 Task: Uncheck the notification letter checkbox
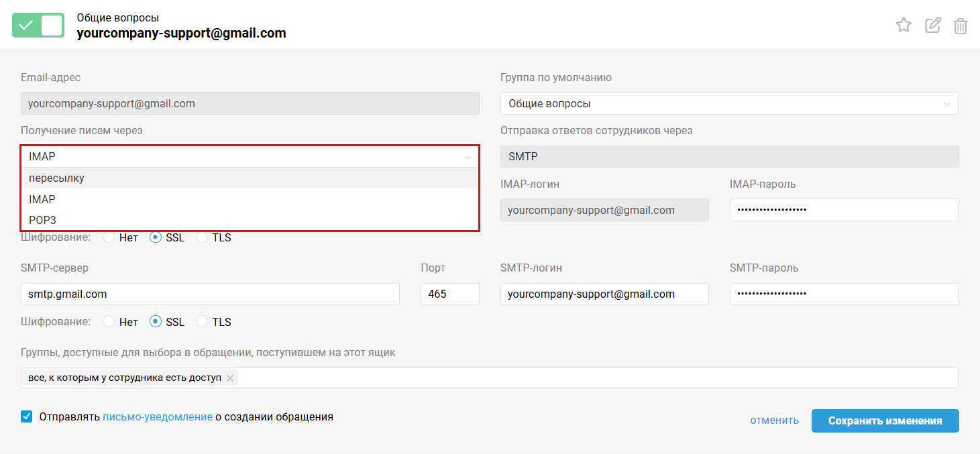pyautogui.click(x=27, y=416)
